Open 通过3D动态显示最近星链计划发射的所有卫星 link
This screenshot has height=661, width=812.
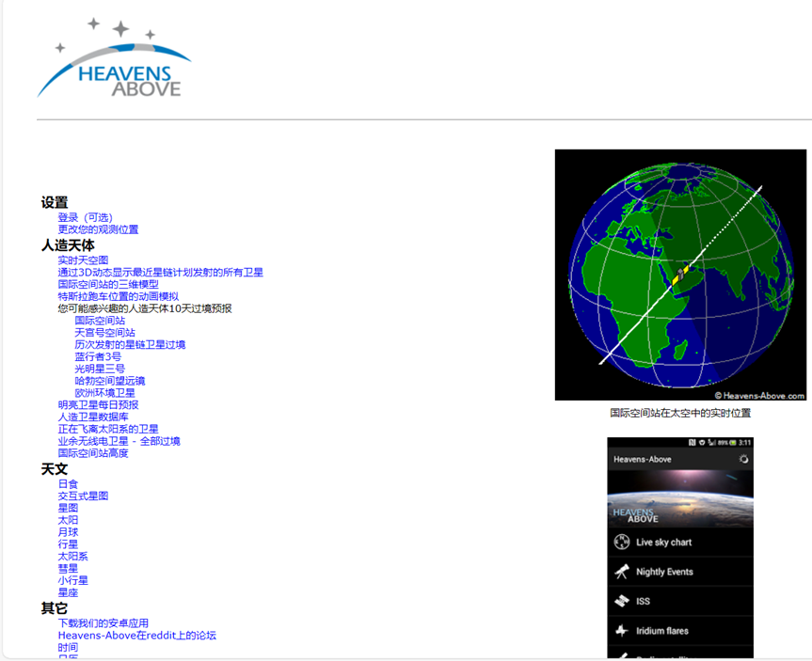161,273
